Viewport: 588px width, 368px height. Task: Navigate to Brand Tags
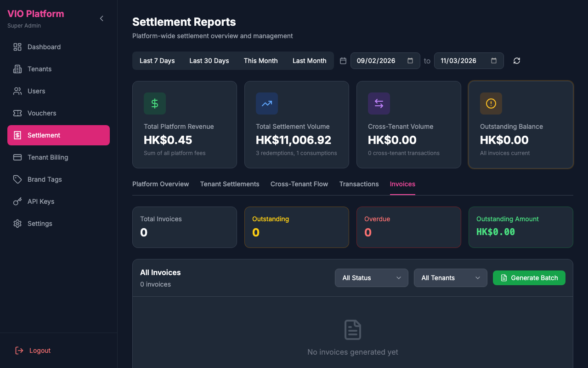click(45, 179)
